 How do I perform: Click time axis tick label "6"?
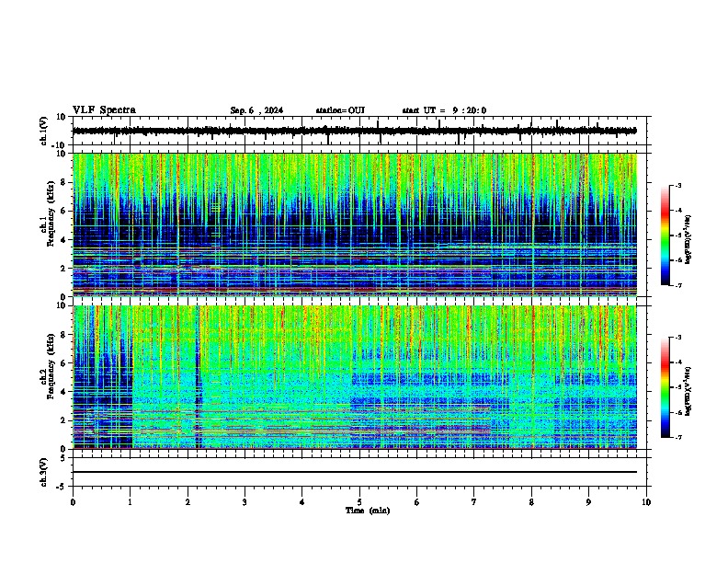click(417, 502)
